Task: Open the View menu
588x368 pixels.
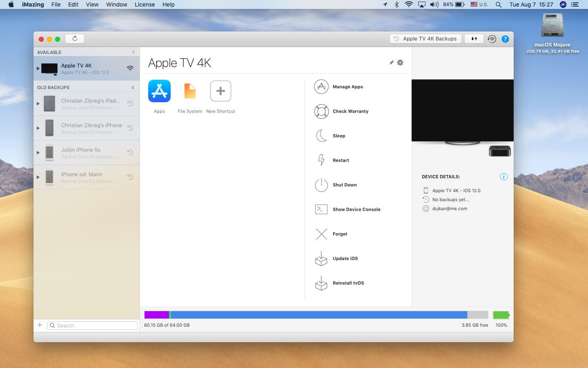Action: coord(92,4)
